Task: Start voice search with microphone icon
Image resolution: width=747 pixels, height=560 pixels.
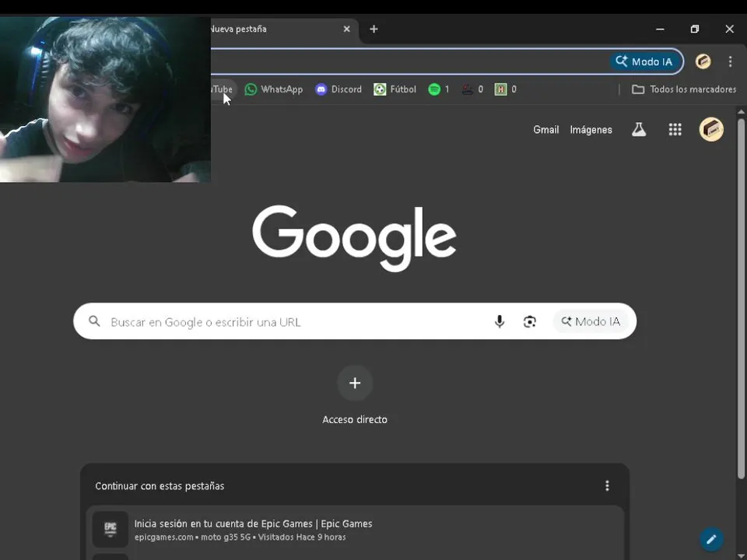Action: pyautogui.click(x=500, y=322)
